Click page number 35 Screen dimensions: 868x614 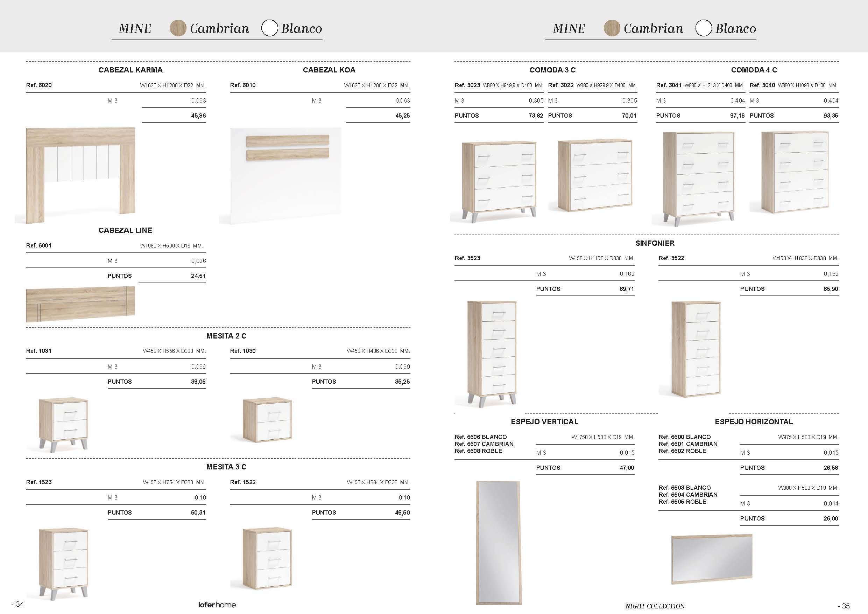[844, 606]
